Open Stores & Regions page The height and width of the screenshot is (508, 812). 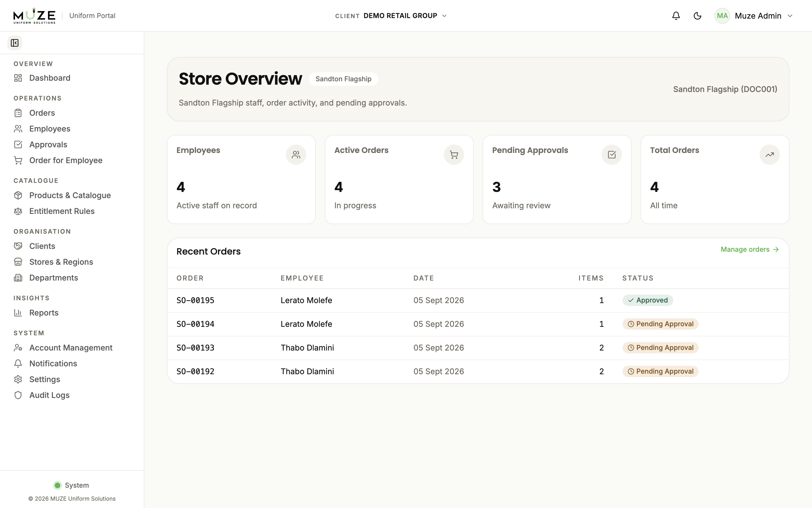(x=61, y=262)
